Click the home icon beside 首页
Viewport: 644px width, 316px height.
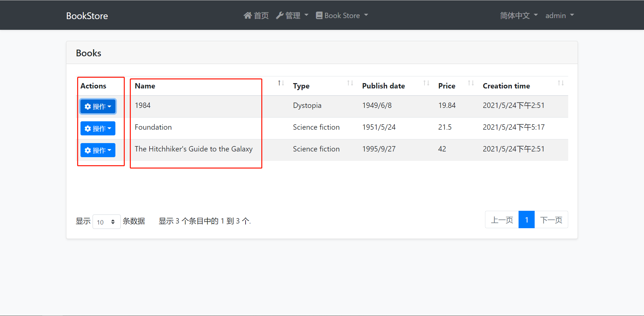coord(248,15)
